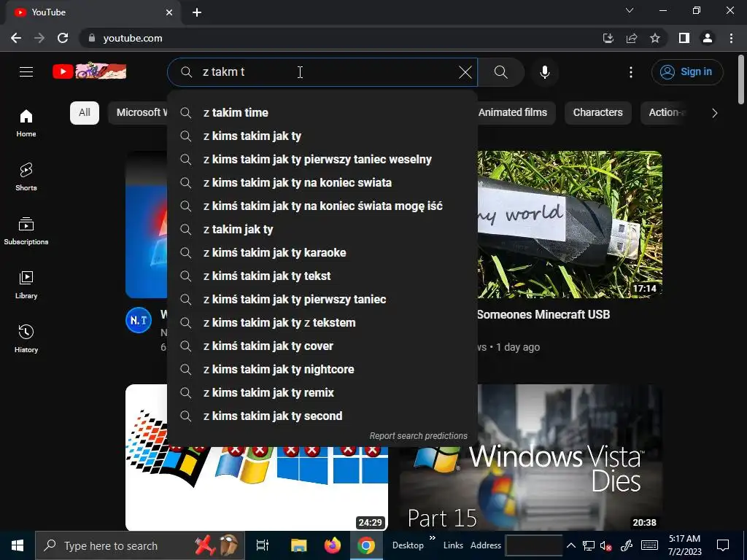Choose suggestion ending "z tekstem"
Screen dimensions: 747x560
click(x=322, y=323)
